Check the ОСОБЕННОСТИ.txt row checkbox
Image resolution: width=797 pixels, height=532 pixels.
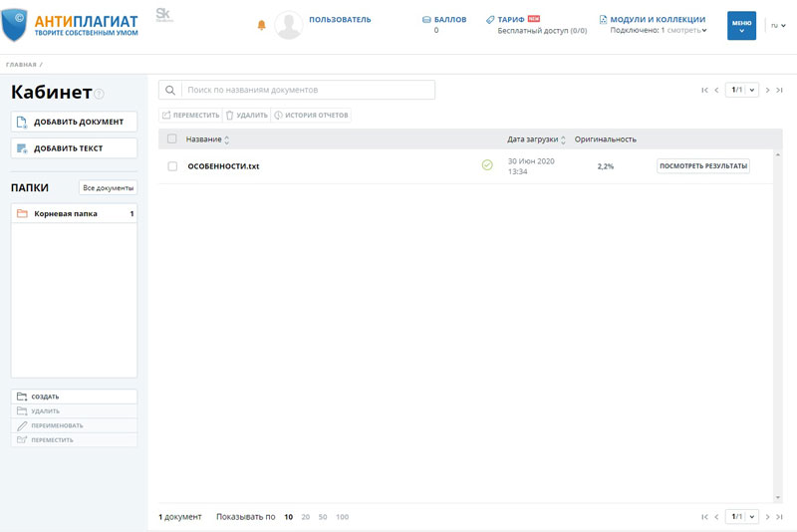pyautogui.click(x=172, y=166)
